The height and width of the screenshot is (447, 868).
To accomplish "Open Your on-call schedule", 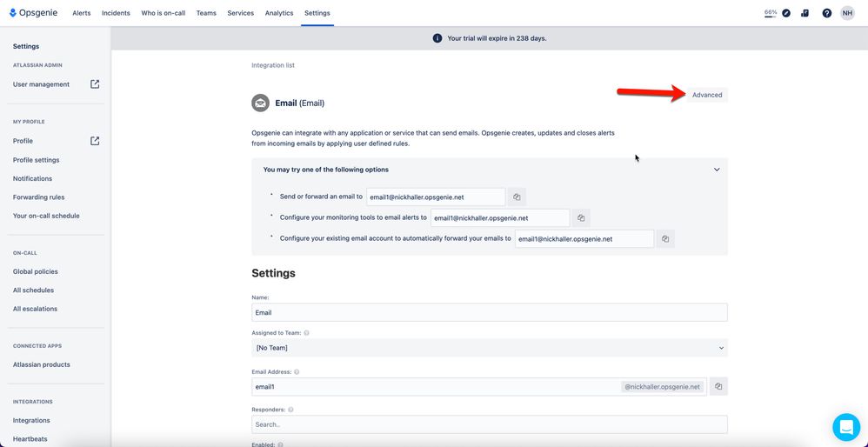I will [x=46, y=216].
